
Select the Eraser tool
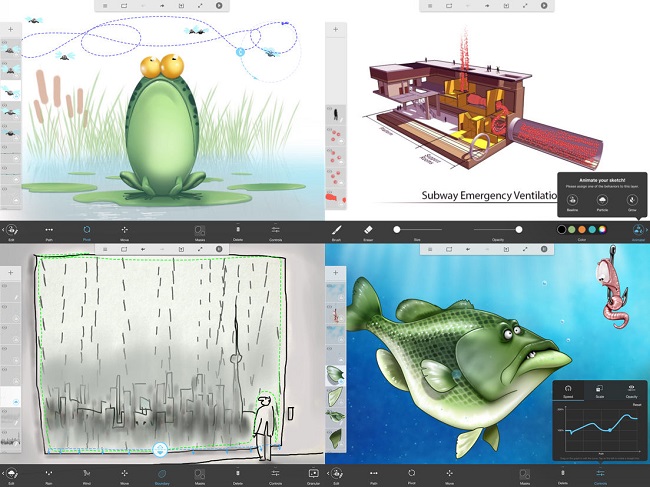[366, 230]
